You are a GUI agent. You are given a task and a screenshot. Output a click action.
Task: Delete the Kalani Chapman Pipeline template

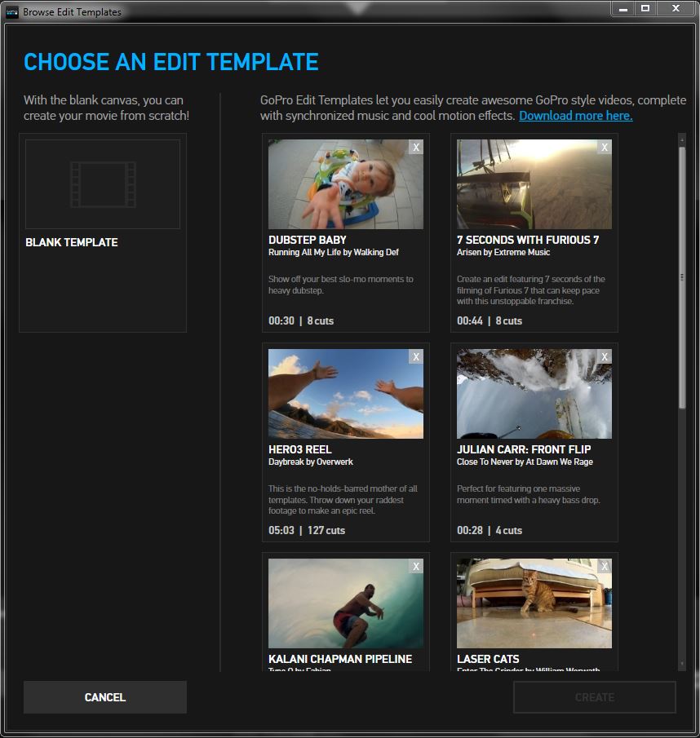(x=416, y=566)
